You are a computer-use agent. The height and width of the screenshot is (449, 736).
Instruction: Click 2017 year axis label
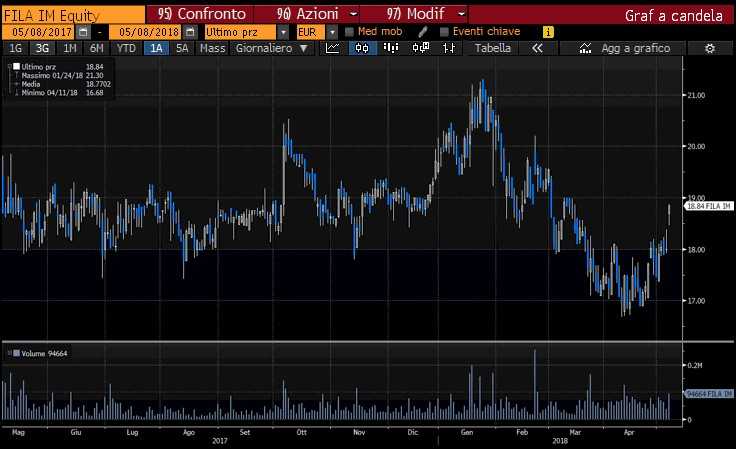point(220,441)
